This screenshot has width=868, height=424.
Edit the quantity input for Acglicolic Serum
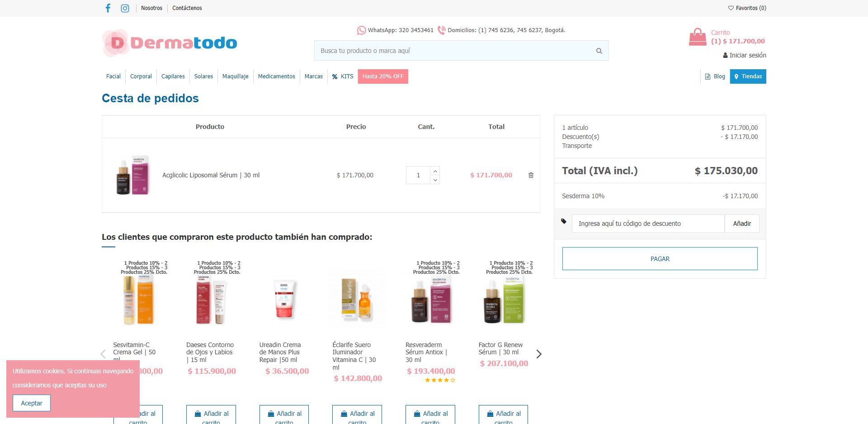[418, 175]
